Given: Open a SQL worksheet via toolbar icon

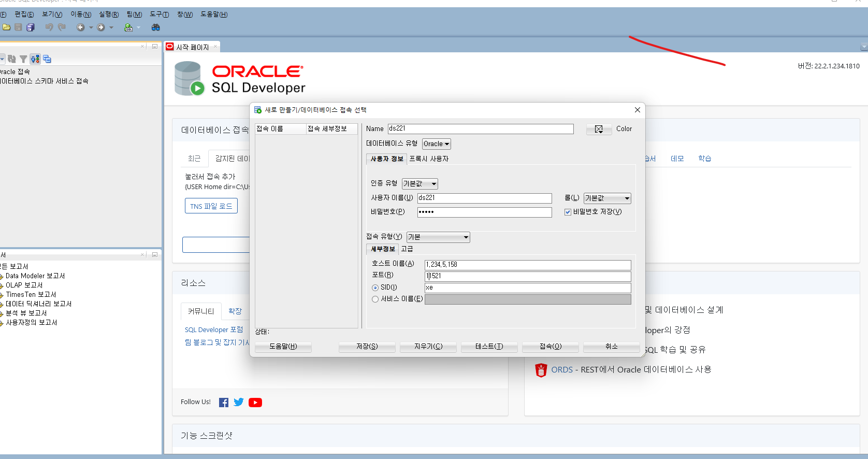Looking at the screenshot, I should (x=128, y=27).
